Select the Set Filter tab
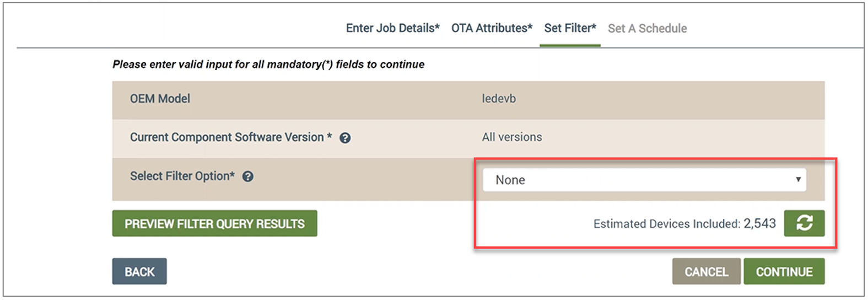Screen dimensions: 868x300 pyautogui.click(x=570, y=28)
